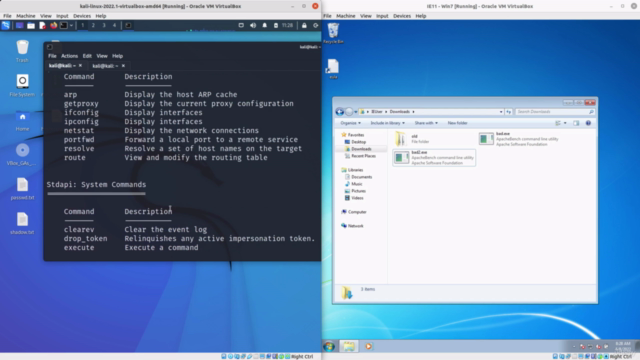The height and width of the screenshot is (360, 640).
Task: Expand Explorer address bar history dropdown
Action: pos(501,111)
